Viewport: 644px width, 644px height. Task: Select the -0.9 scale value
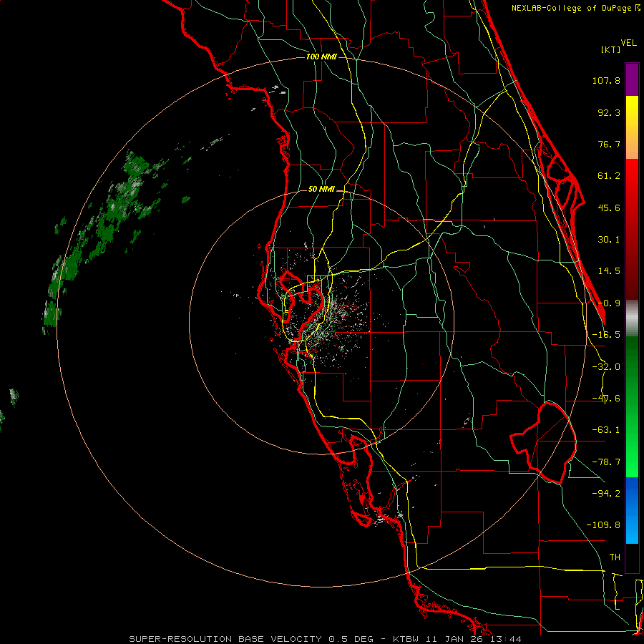point(609,303)
